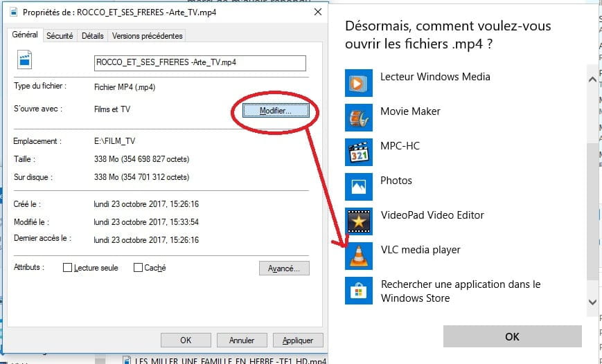The image size is (602, 364).
Task: Click the Modifié le 15:33:54 date value
Action: point(146,222)
